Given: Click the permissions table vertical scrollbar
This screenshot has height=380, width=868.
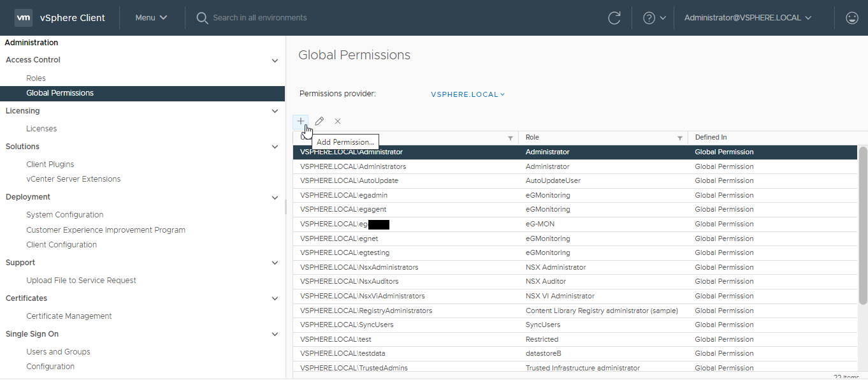Looking at the screenshot, I should coord(863,225).
